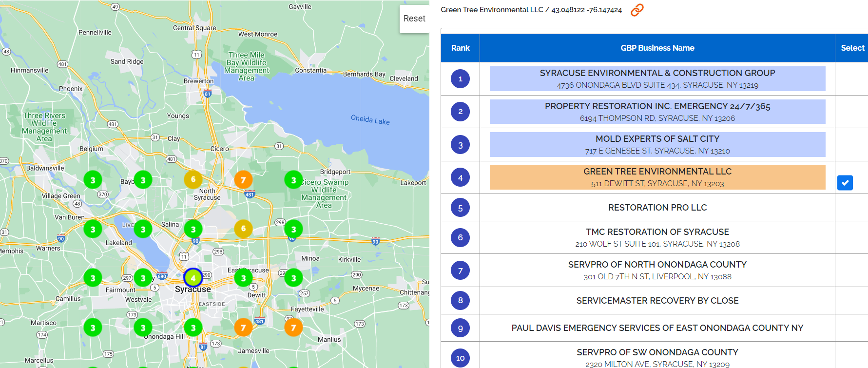The width and height of the screenshot is (868, 368).
Task: Click the rank 5 circle badge
Action: (460, 208)
